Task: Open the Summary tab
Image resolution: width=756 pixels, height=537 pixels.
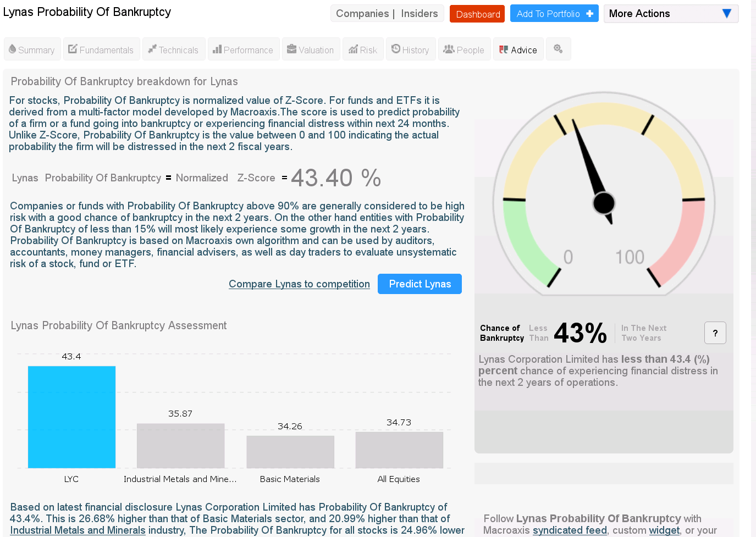Action: click(32, 49)
